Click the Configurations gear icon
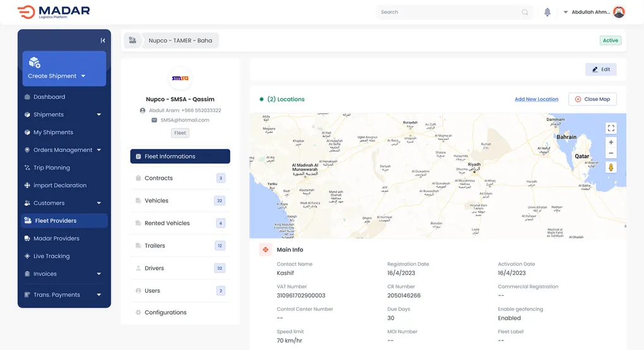Viewport: 644px width, 350px height. point(138,312)
